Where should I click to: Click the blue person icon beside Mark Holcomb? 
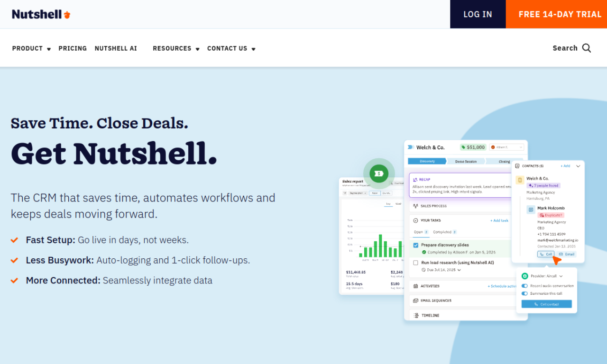tap(531, 209)
